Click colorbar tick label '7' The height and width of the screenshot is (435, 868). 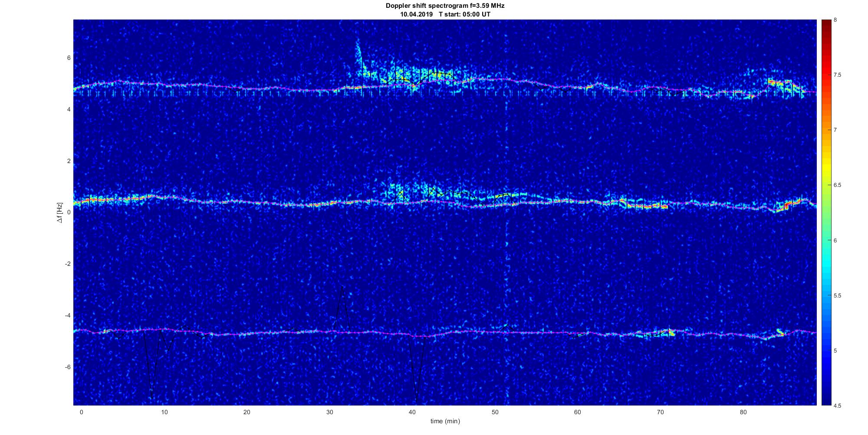click(x=835, y=130)
